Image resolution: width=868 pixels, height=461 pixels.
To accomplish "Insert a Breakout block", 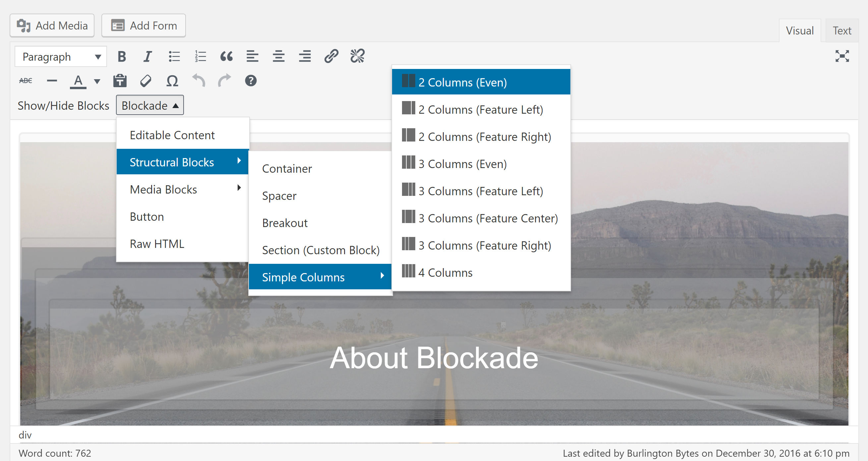I will 320,223.
